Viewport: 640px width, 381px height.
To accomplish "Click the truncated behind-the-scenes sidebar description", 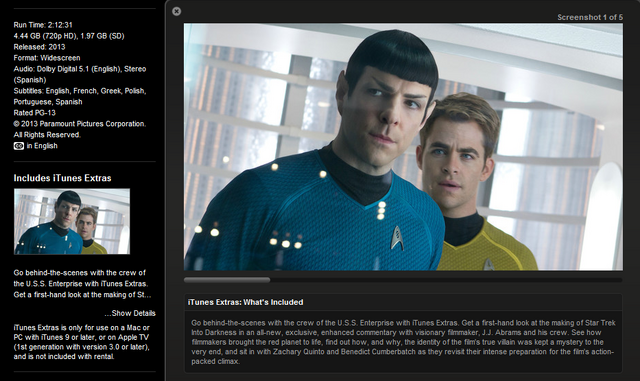I will [82, 284].
